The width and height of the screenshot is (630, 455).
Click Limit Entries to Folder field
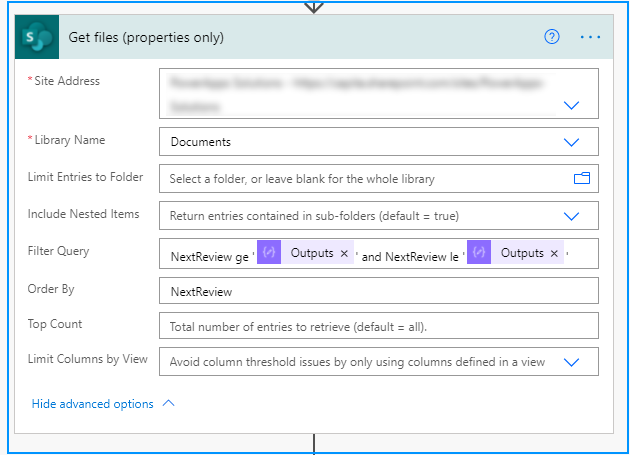pyautogui.click(x=365, y=179)
